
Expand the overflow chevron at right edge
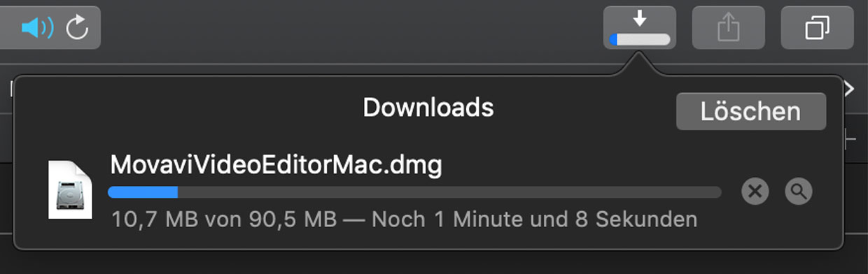[850, 89]
